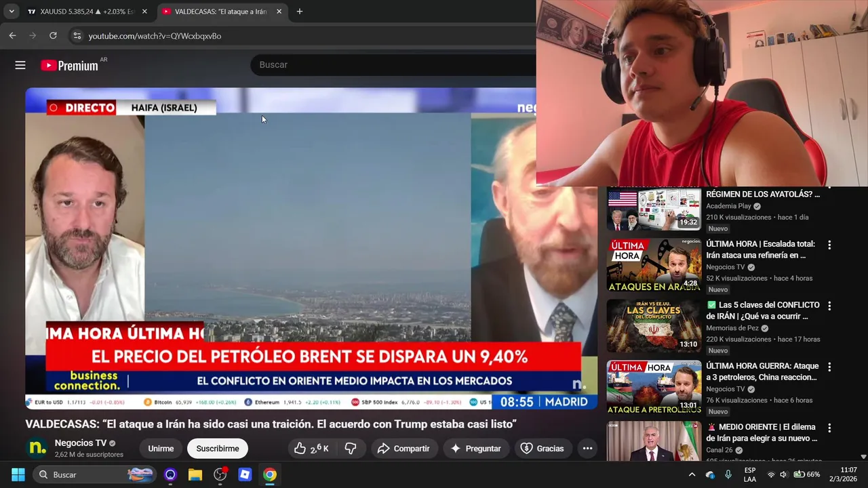Show hidden system tray icons
868x488 pixels.
pyautogui.click(x=692, y=474)
